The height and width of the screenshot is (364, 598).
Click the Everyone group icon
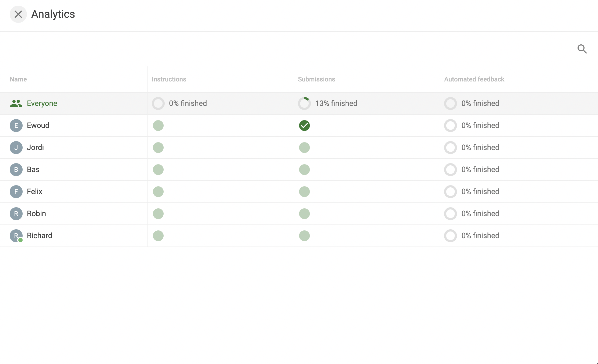click(16, 104)
